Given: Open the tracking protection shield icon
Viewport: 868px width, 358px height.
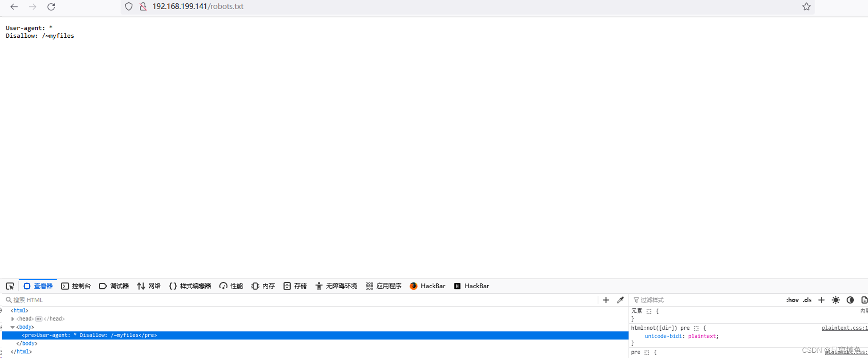Looking at the screenshot, I should (x=128, y=7).
